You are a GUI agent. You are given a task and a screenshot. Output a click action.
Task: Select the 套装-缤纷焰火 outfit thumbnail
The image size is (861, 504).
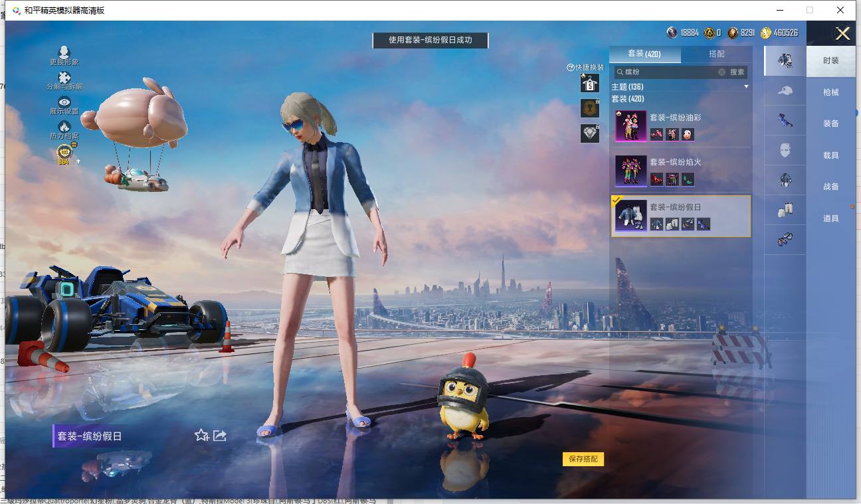pyautogui.click(x=630, y=171)
